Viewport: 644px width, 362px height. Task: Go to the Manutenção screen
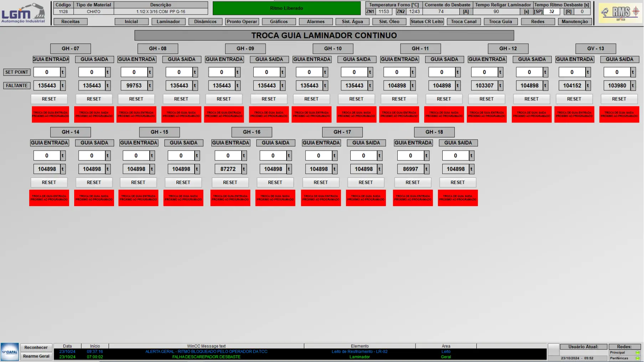[574, 22]
